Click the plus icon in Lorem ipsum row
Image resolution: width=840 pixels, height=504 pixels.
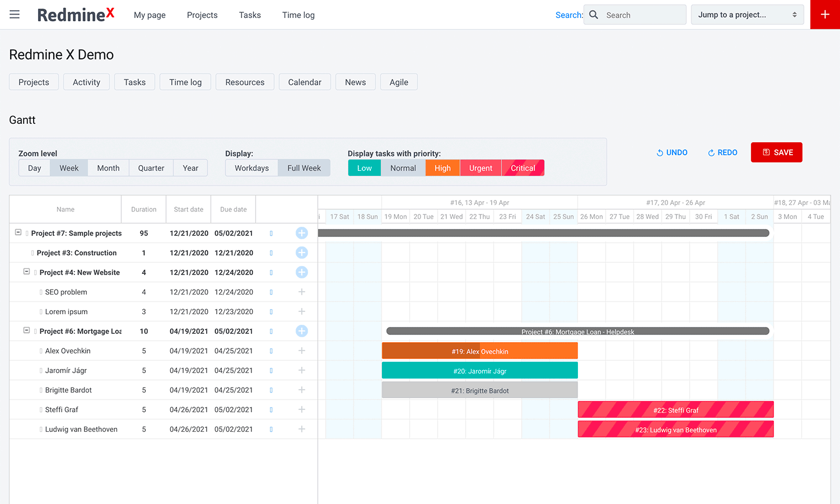[x=302, y=311]
